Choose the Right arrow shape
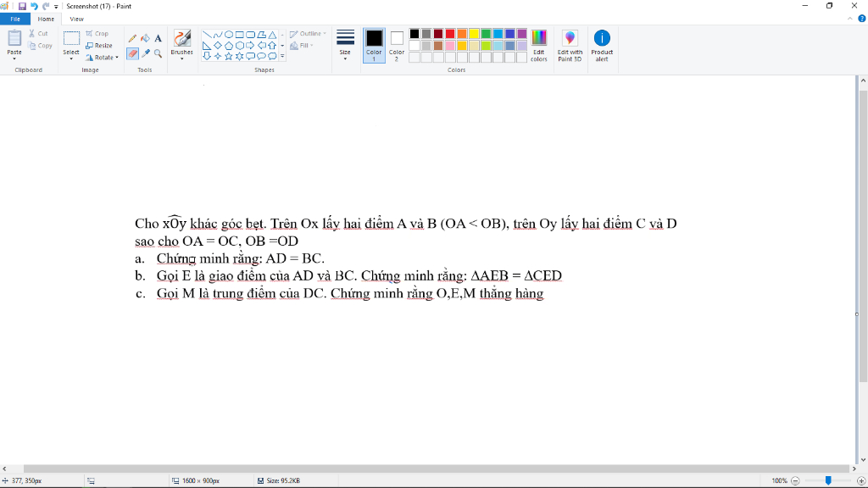Image resolution: width=868 pixels, height=488 pixels. coord(250,46)
